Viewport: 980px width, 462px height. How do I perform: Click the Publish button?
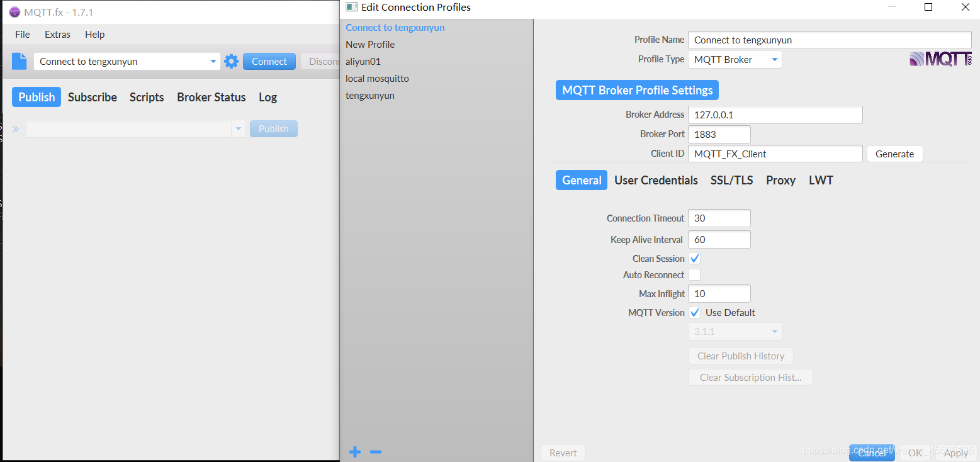coord(274,129)
